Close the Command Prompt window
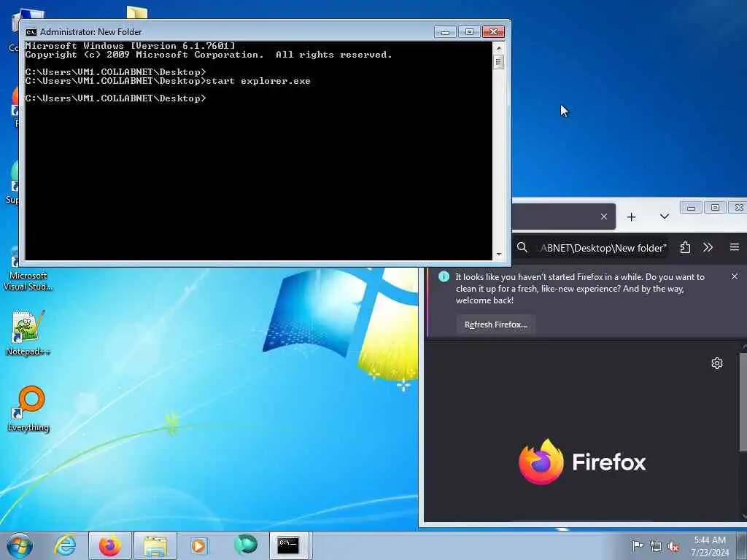Viewport: 747px width, 560px height. point(494,32)
